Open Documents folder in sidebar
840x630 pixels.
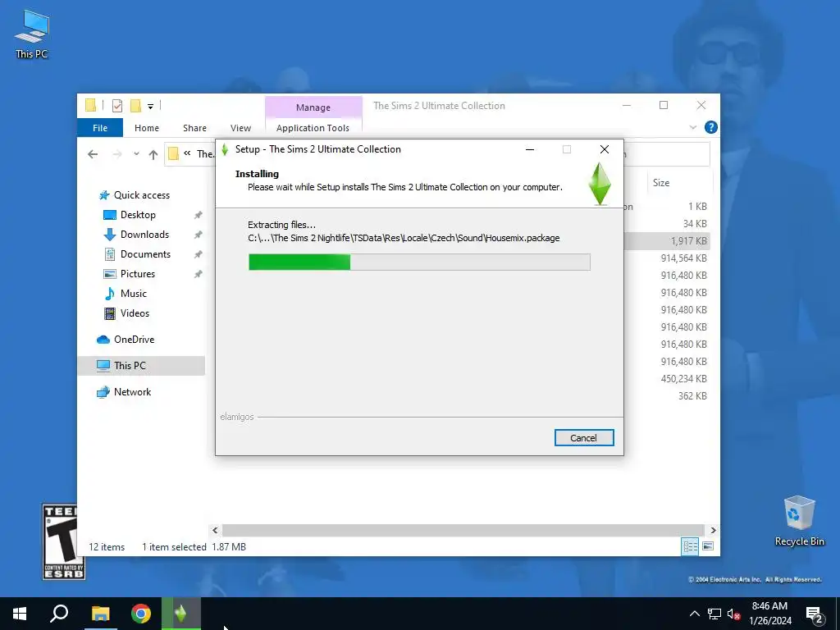145,254
